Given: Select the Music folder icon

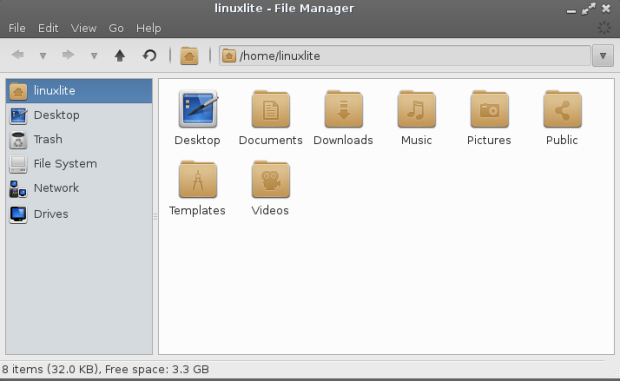Looking at the screenshot, I should point(416,109).
